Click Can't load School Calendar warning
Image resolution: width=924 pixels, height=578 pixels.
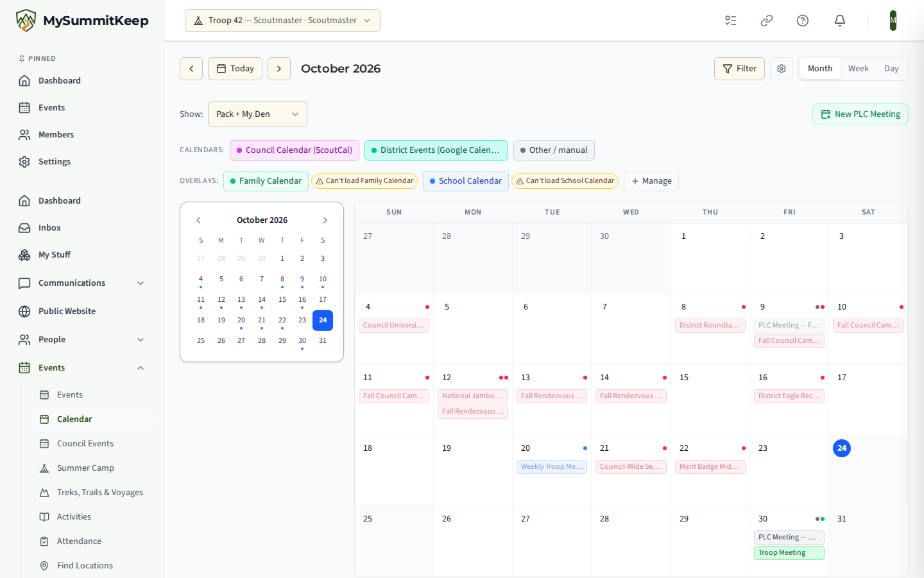point(565,181)
